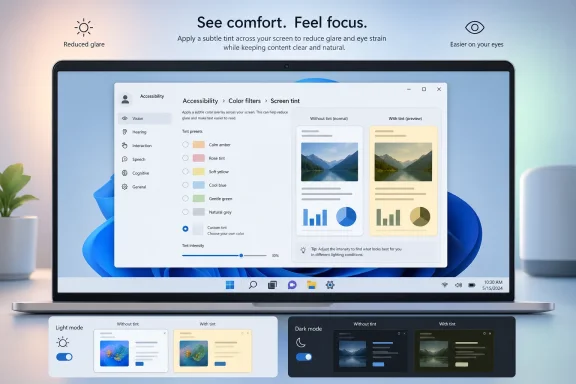Click the 'Easier on your eyes' caption

click(476, 44)
